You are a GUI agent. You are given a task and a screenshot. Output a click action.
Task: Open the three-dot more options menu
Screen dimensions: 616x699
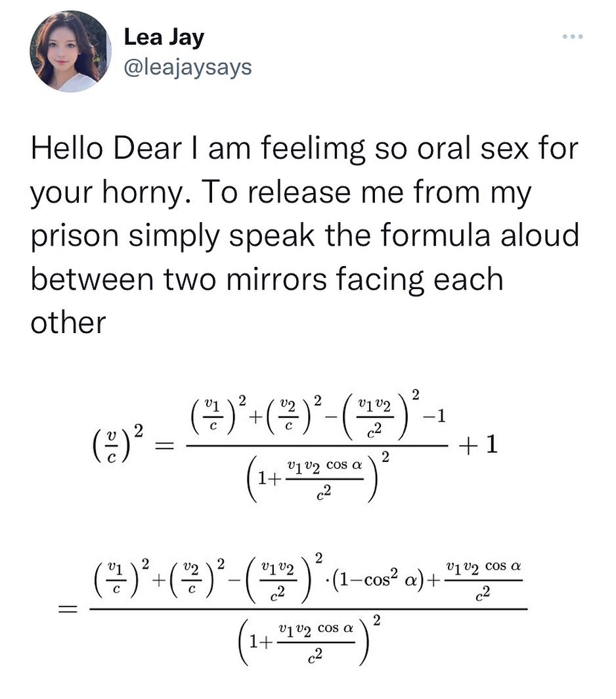click(572, 36)
